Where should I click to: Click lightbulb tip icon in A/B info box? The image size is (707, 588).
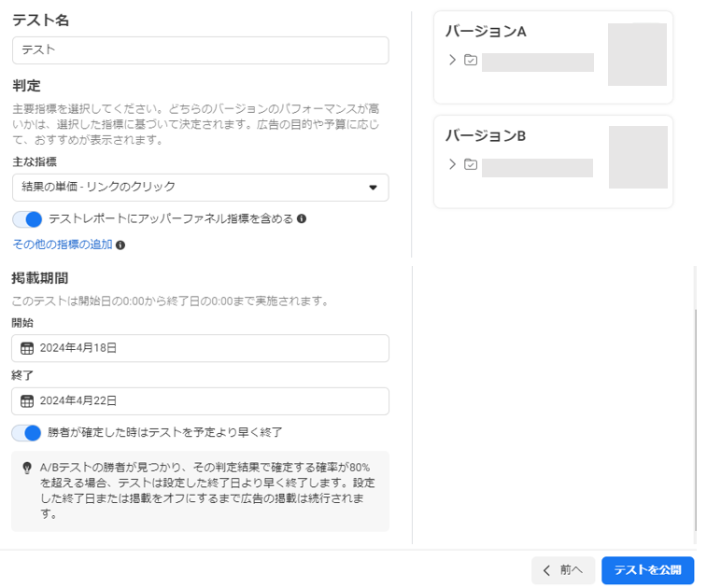coord(27,469)
